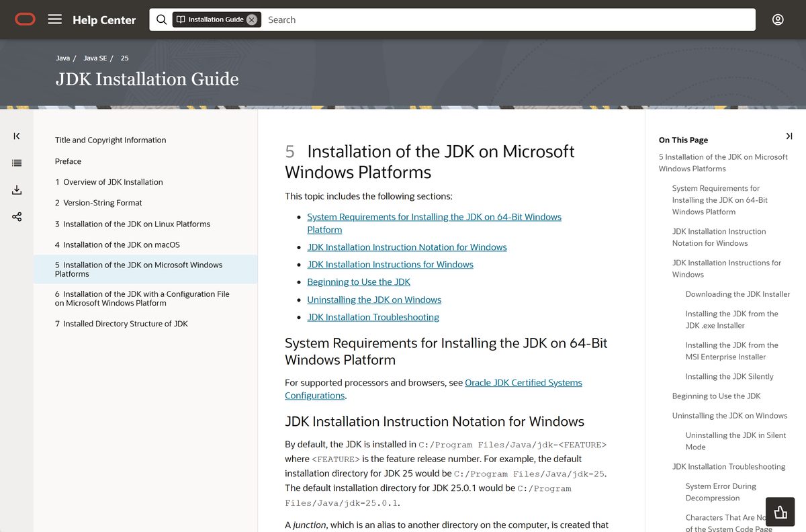Open the user account profile icon
806x532 pixels.
tap(778, 19)
